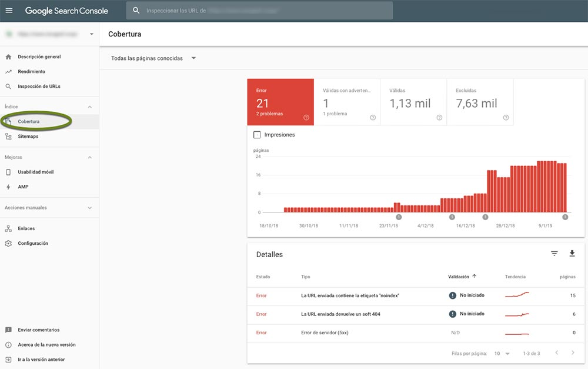
Task: Click the URL inspection search field
Action: tap(265, 11)
